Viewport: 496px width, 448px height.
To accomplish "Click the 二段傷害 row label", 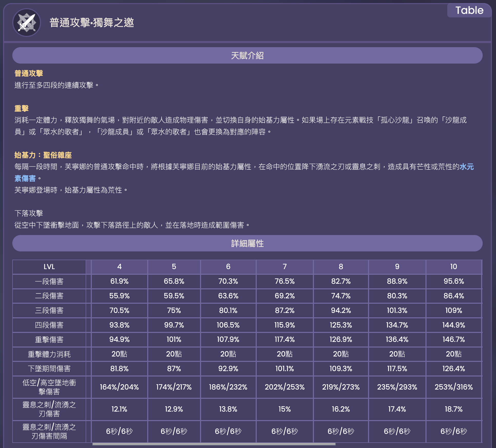I will click(x=49, y=296).
